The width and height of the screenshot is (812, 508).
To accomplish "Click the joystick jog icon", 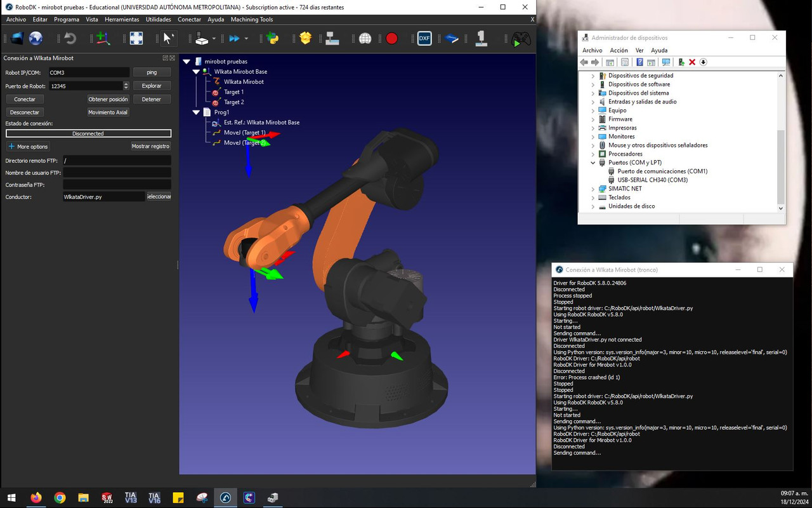I will (481, 39).
